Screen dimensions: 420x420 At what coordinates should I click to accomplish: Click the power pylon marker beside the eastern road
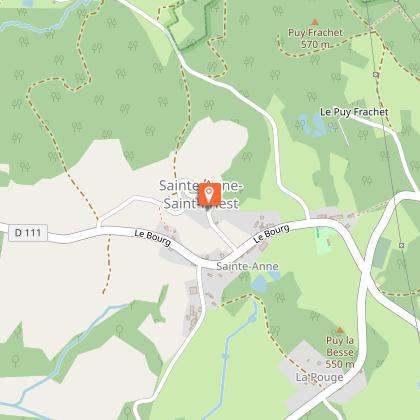pyautogui.click(x=402, y=245)
